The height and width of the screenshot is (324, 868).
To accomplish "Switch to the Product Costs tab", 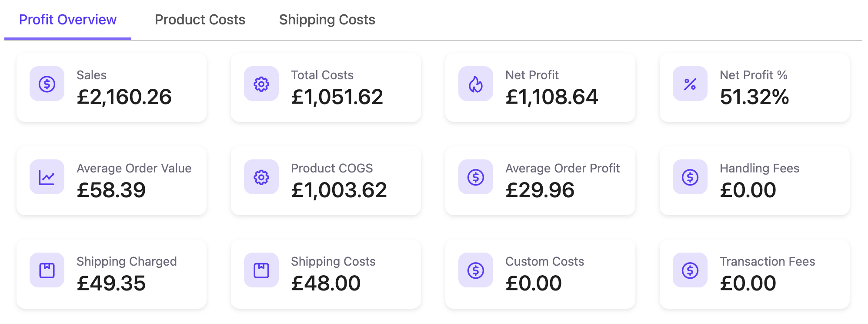I will coord(200,20).
